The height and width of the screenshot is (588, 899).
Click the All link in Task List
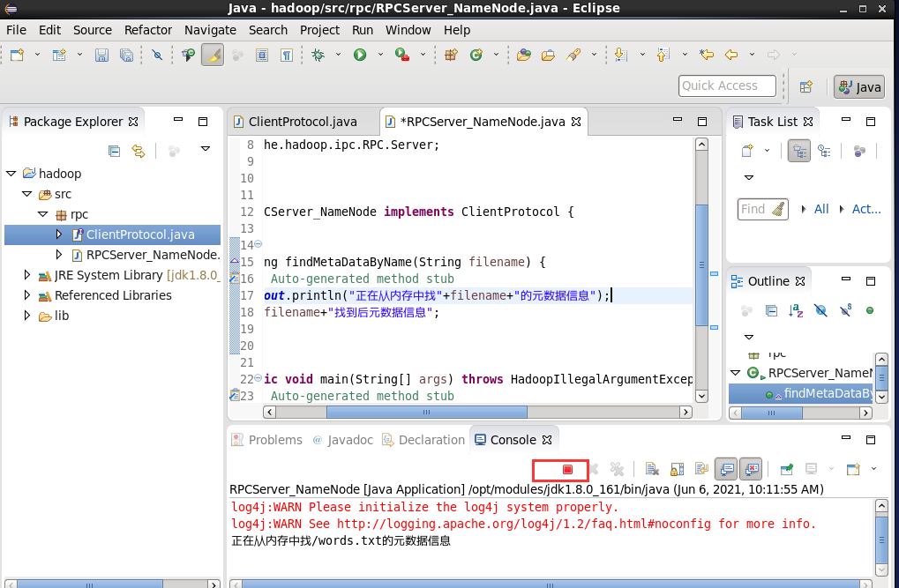coord(821,209)
